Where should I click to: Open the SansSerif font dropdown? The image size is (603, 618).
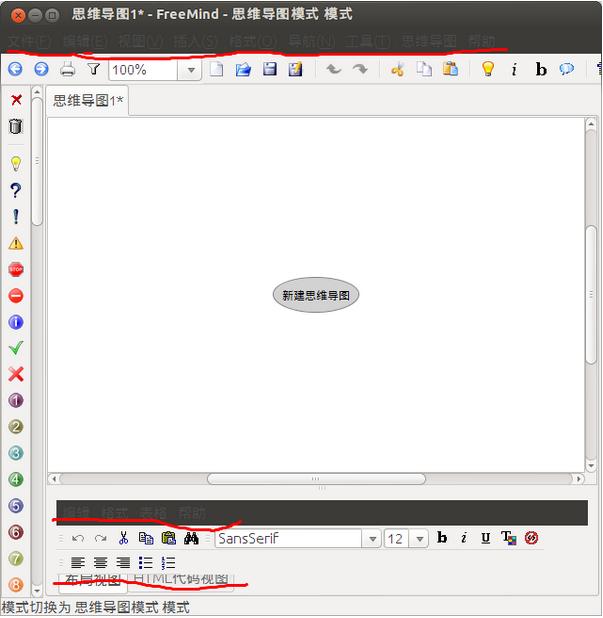coord(371,539)
